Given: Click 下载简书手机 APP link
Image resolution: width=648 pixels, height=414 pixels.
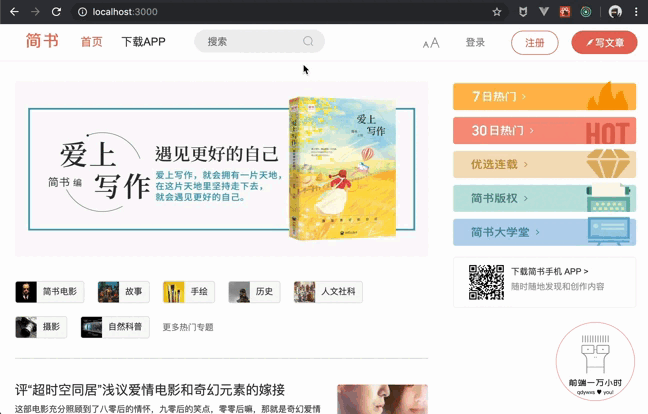Looking at the screenshot, I should point(549,271).
